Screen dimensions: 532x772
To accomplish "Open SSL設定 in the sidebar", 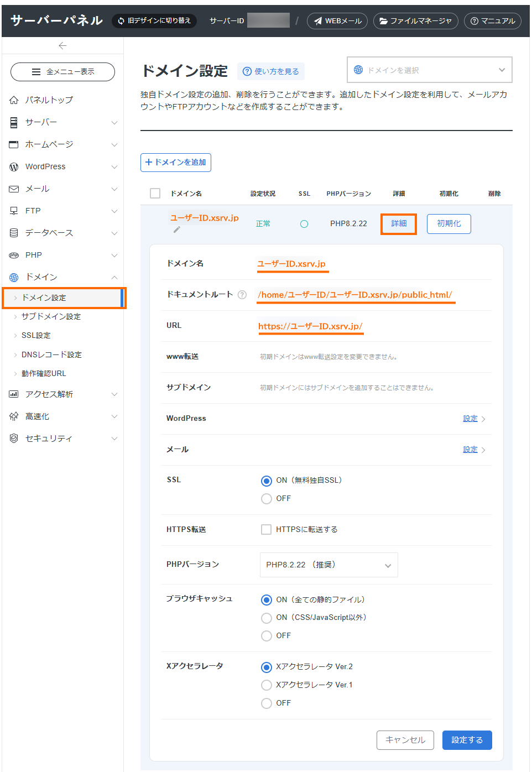I will 36,336.
